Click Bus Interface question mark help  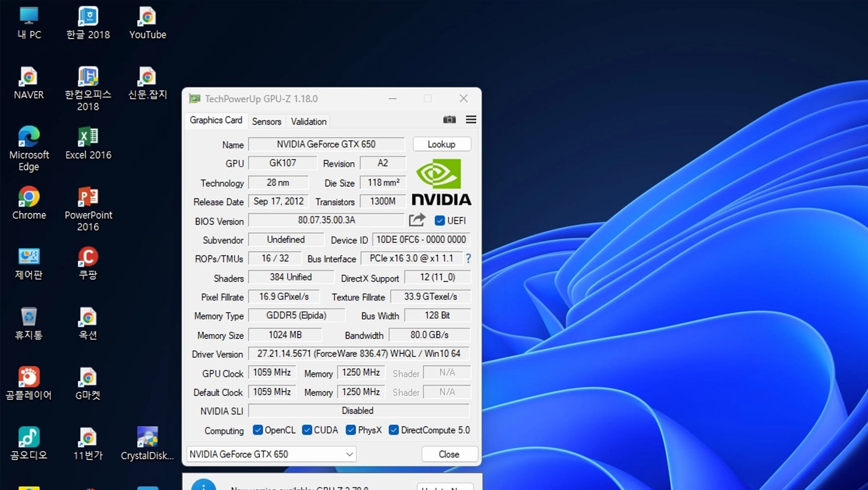coord(468,258)
